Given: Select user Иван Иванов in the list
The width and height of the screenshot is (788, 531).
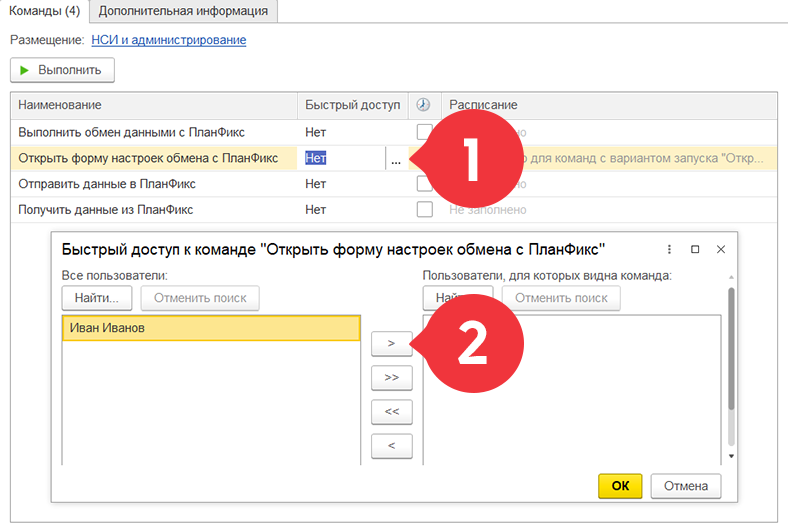Looking at the screenshot, I should pyautogui.click(x=211, y=328).
